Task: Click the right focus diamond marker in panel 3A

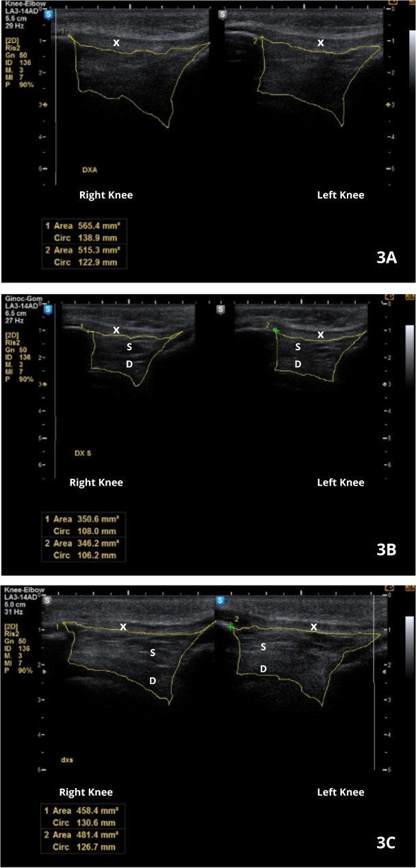Action: (x=389, y=105)
